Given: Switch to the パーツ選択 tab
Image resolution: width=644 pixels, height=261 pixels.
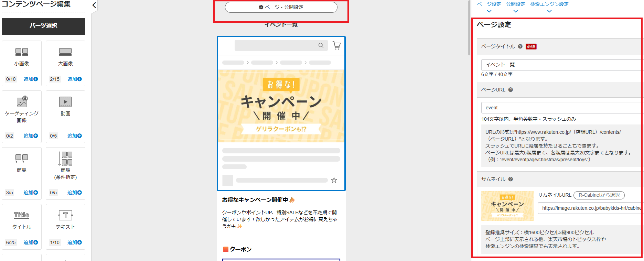Looking at the screenshot, I should 43,26.
